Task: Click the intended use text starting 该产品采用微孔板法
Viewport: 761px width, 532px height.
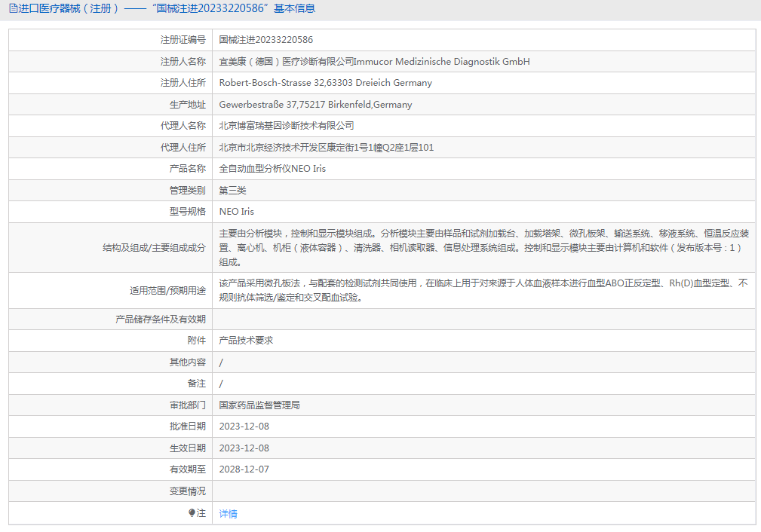Action: point(483,290)
